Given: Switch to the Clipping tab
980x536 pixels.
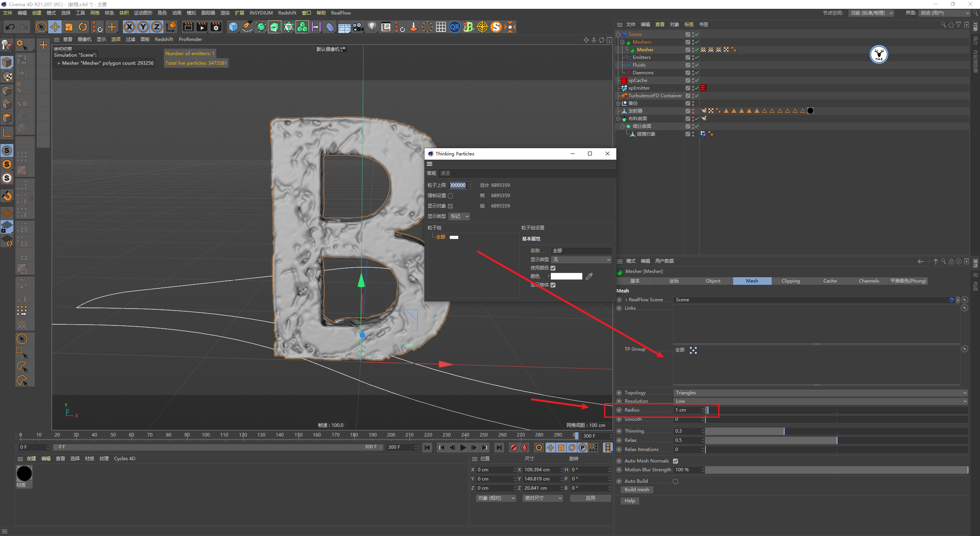Looking at the screenshot, I should coord(791,281).
